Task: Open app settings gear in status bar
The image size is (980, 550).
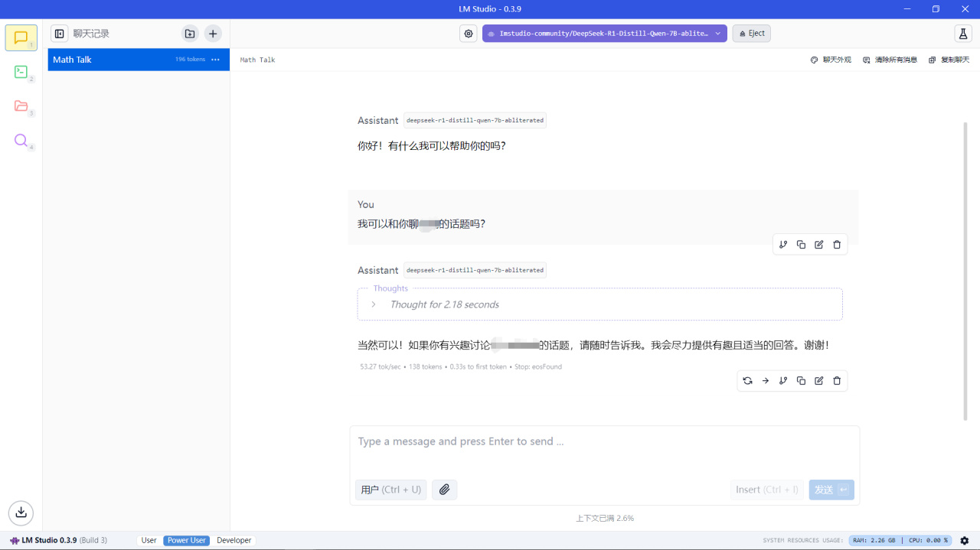Action: pyautogui.click(x=965, y=541)
